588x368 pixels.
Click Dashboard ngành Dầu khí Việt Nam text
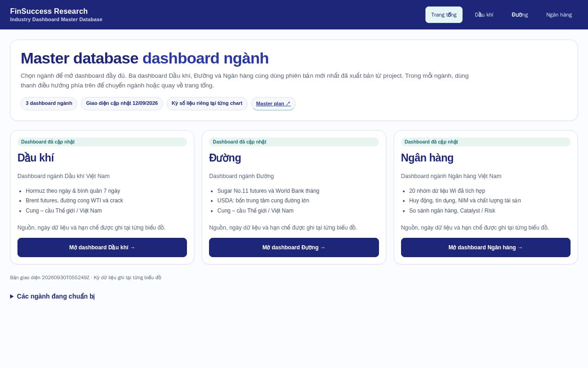63,176
